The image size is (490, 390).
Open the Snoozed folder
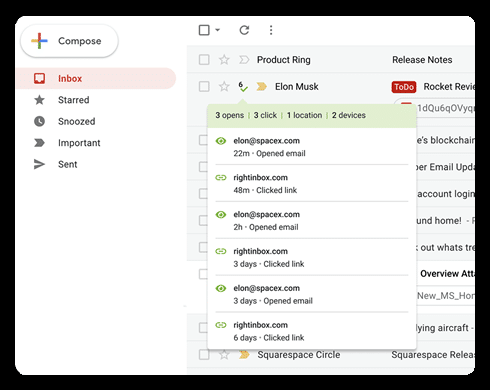pyautogui.click(x=76, y=121)
